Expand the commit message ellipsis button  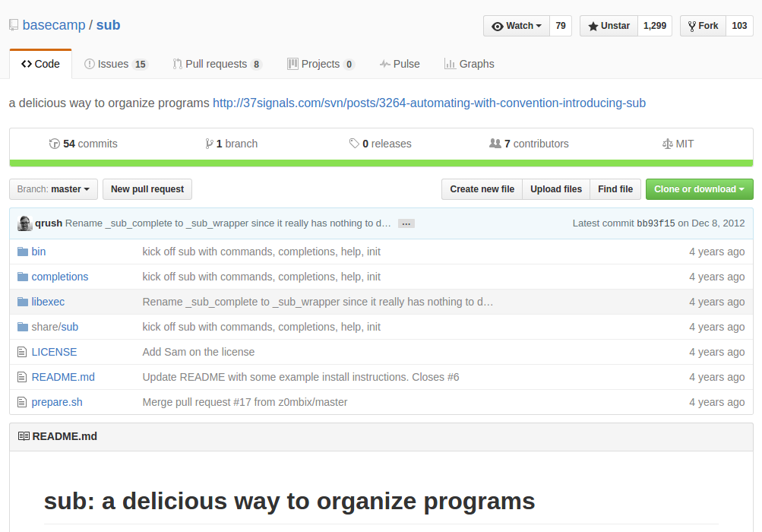(x=406, y=223)
